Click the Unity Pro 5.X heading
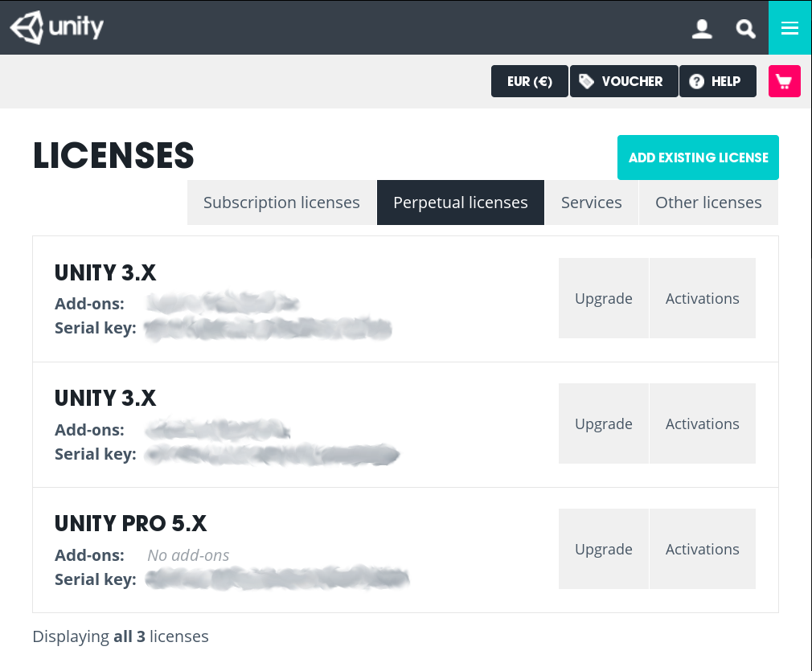The width and height of the screenshot is (812, 671). (130, 523)
